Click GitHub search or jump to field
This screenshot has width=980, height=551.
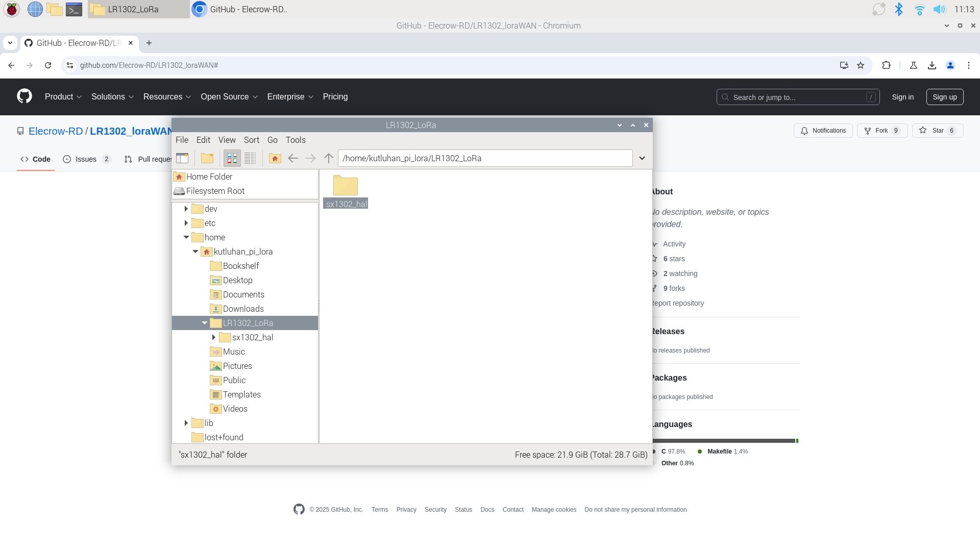pos(798,97)
